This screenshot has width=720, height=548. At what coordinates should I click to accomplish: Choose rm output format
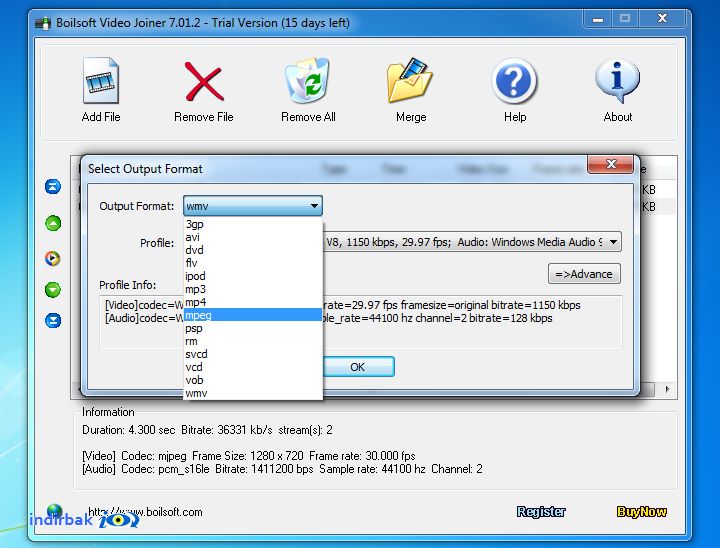253,341
